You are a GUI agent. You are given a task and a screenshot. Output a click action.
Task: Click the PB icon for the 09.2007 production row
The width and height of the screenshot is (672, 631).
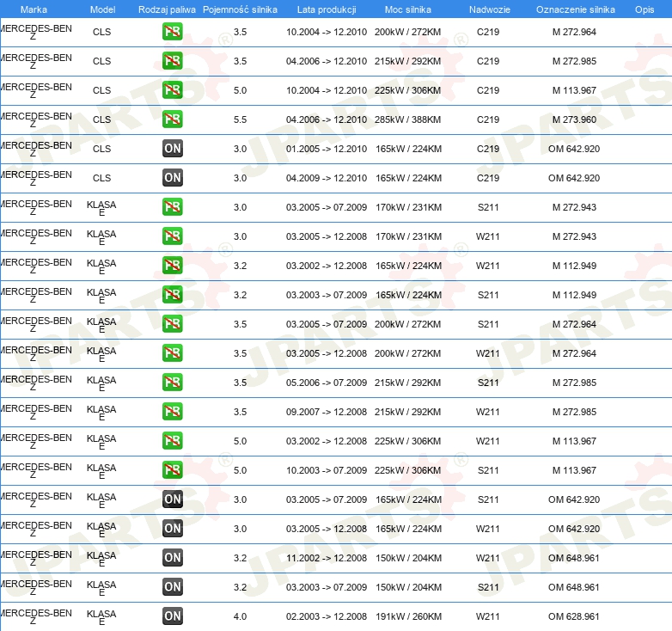point(172,412)
